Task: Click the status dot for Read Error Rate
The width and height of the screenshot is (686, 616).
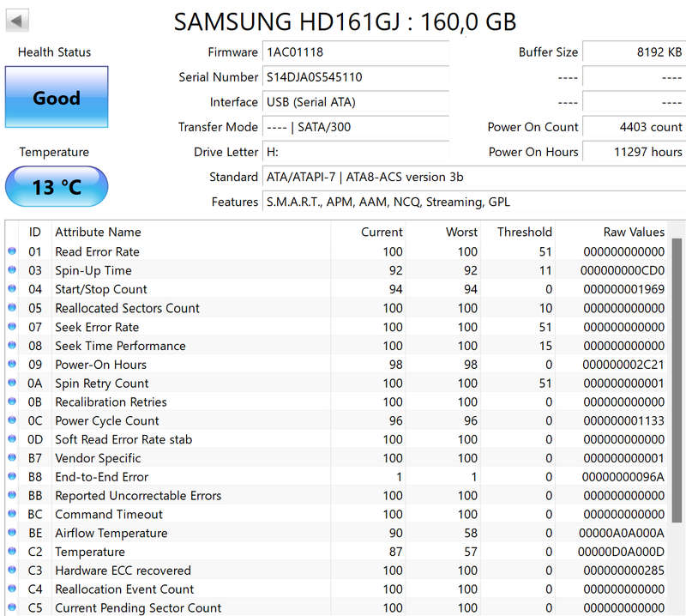Action: [12, 251]
